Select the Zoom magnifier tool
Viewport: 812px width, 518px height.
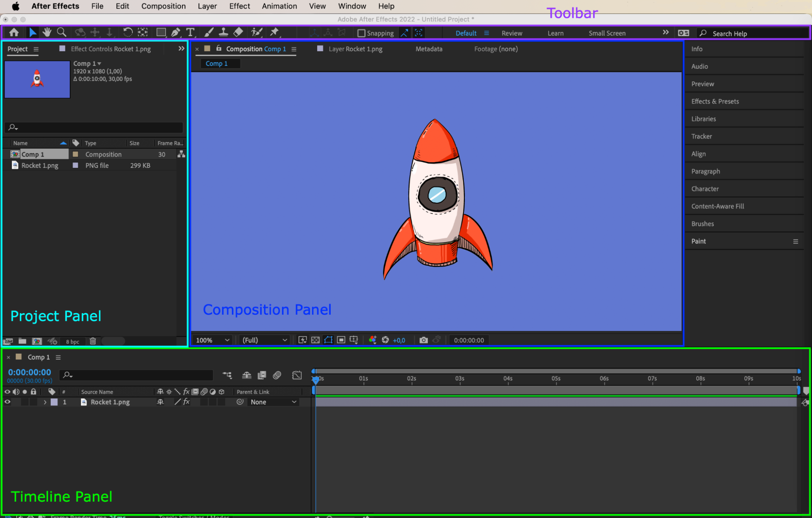[62, 33]
